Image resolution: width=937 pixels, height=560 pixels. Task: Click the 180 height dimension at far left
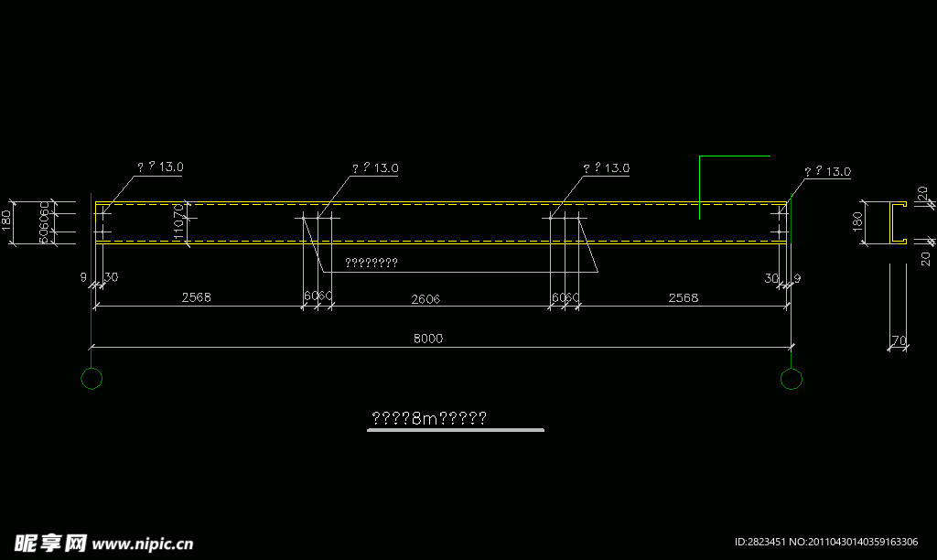tap(6, 222)
